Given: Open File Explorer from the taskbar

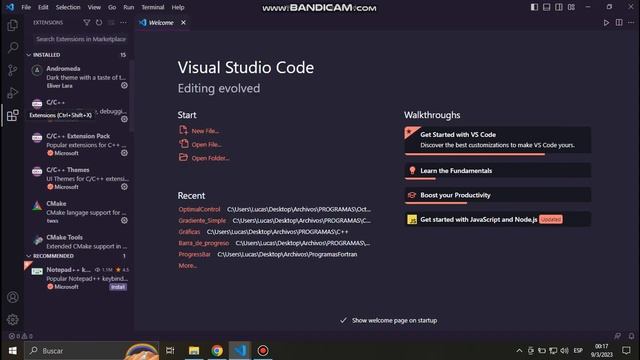Looking at the screenshot, I should [x=194, y=351].
